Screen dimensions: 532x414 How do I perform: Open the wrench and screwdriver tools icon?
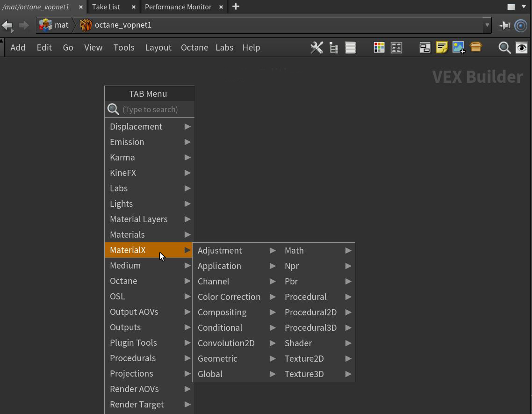316,48
